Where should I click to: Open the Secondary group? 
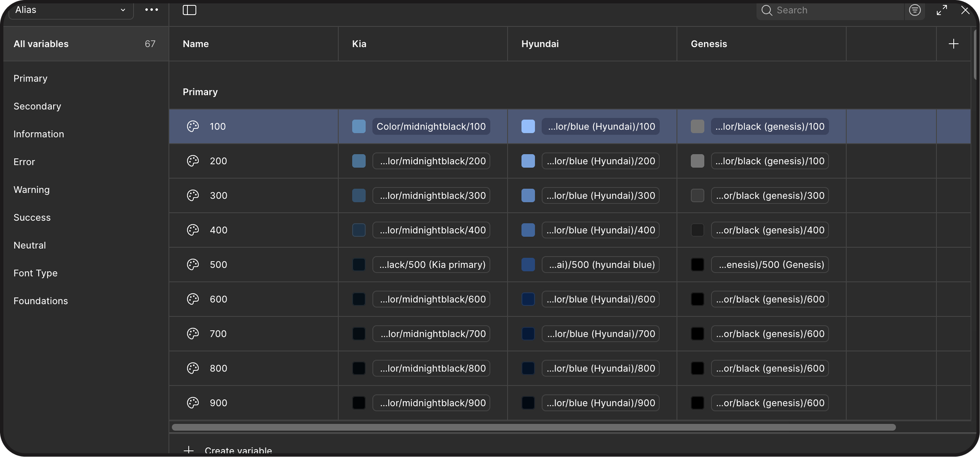[37, 106]
